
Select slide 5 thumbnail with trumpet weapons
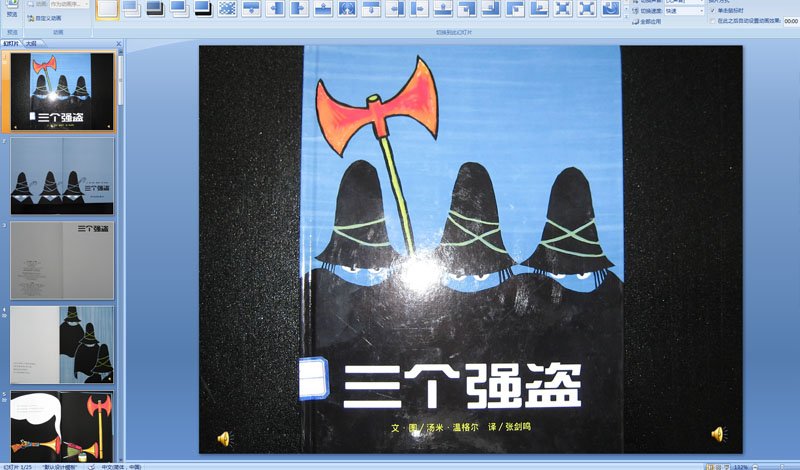coord(62,427)
